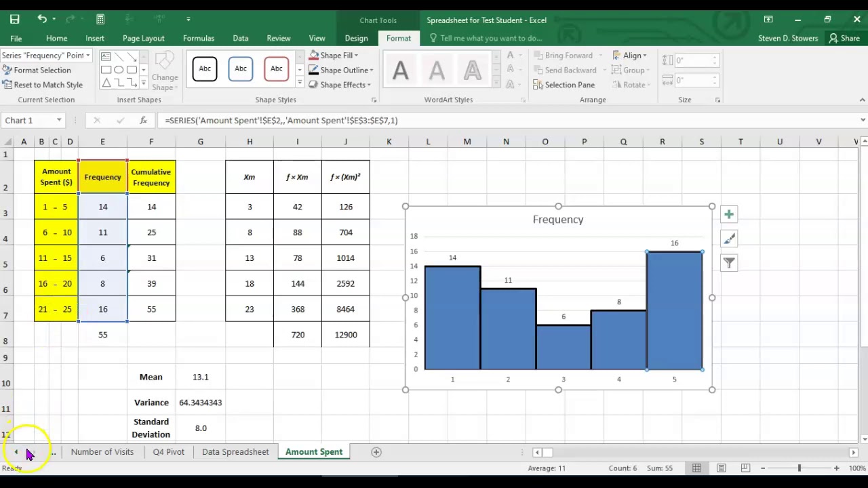Image resolution: width=868 pixels, height=488 pixels.
Task: Select the Mean value cell 13.1
Action: point(200,377)
